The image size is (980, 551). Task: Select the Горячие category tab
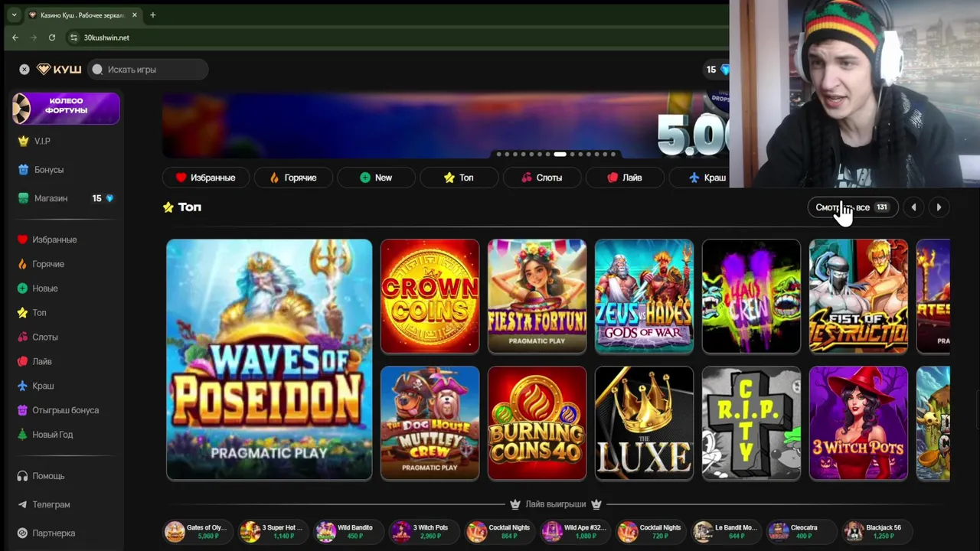292,178
